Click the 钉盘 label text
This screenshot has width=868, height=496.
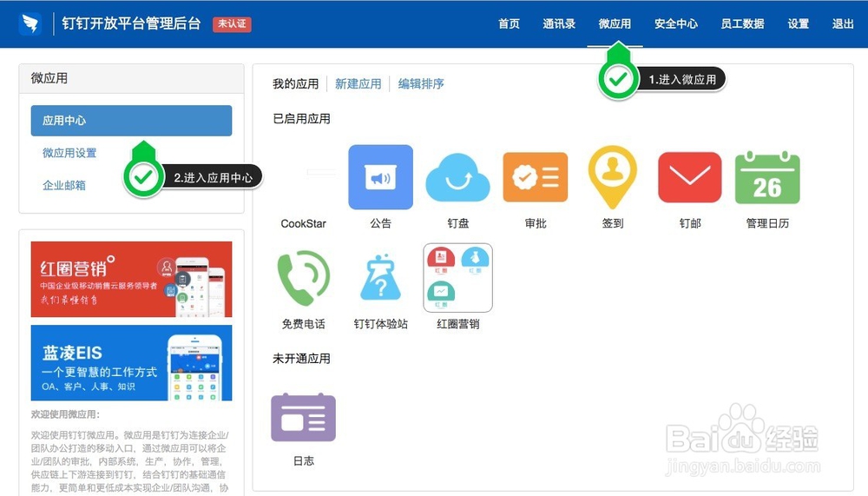[457, 223]
